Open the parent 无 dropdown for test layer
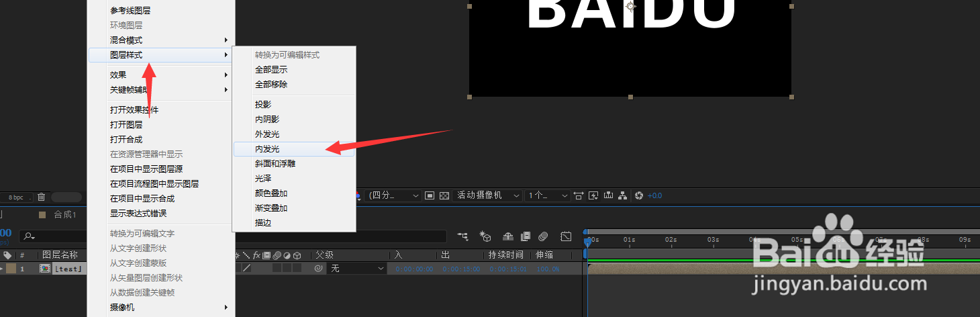Viewport: 980px width, 317px height. [356, 268]
